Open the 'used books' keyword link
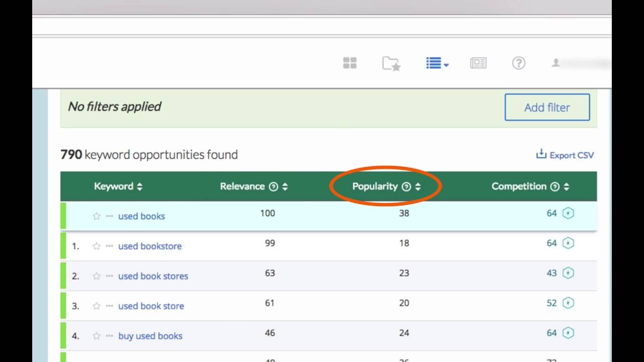This screenshot has height=362, width=644. (141, 216)
